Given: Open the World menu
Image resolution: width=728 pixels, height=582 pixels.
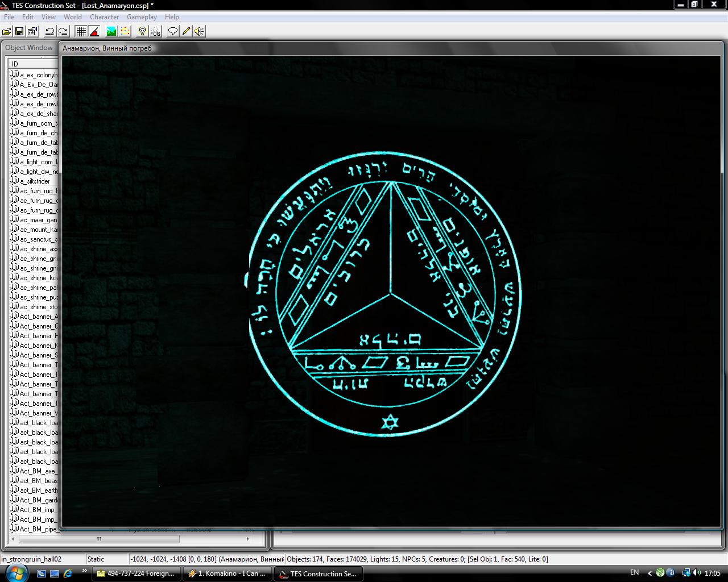Looking at the screenshot, I should (x=72, y=17).
